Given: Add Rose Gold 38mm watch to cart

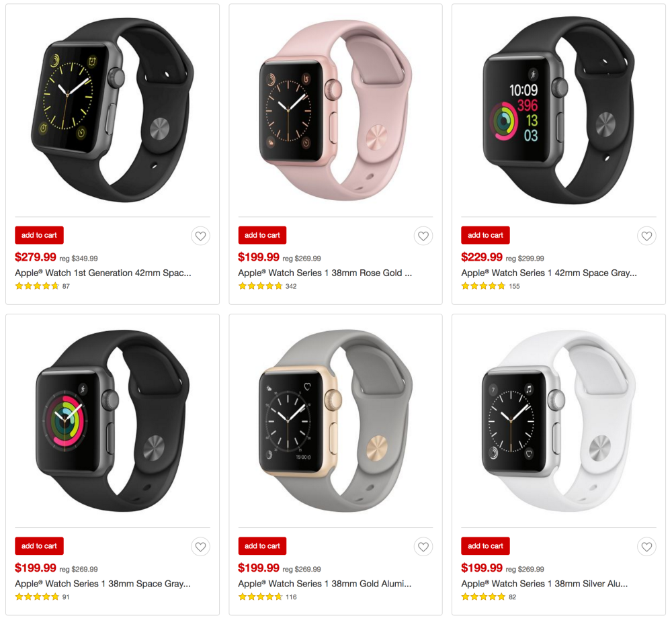Looking at the screenshot, I should pyautogui.click(x=262, y=235).
